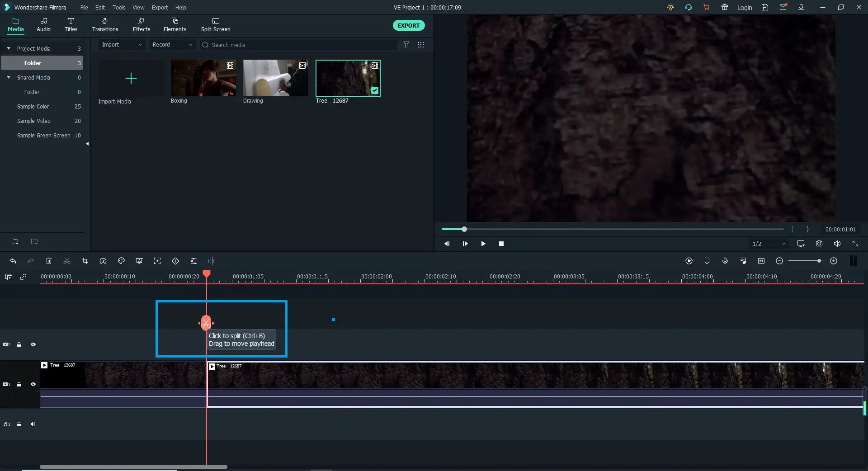Stop preview playback
The width and height of the screenshot is (868, 471).
pos(501,244)
